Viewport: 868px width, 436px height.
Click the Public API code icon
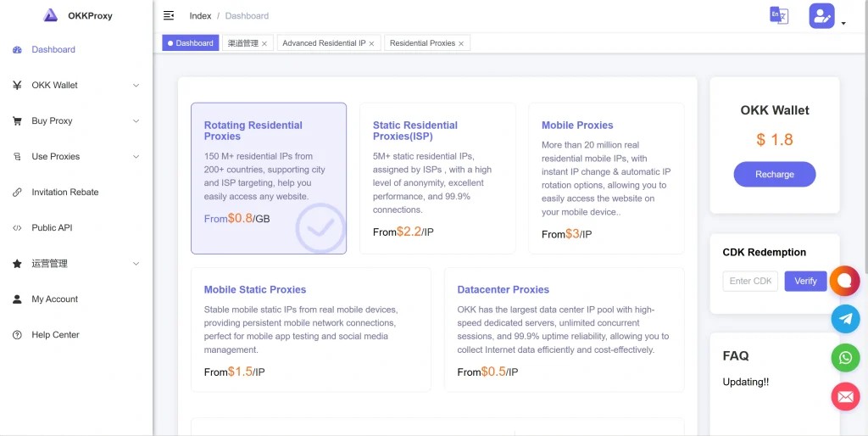point(17,227)
